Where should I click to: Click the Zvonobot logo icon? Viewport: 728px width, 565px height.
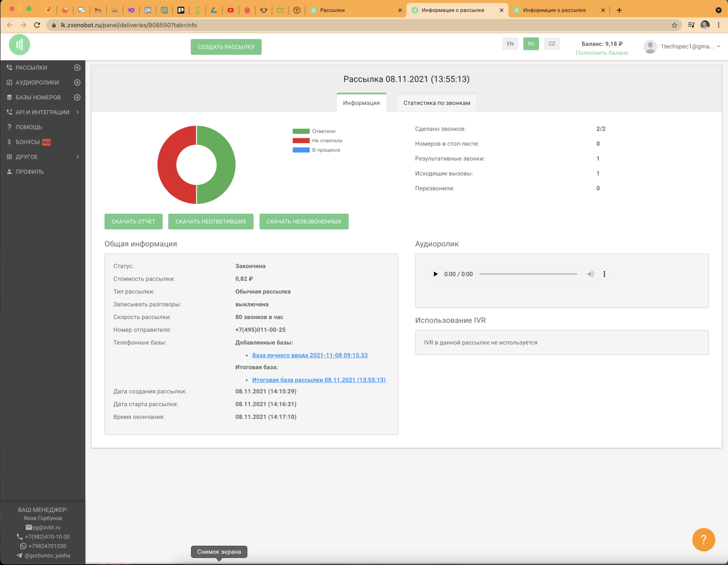(19, 45)
